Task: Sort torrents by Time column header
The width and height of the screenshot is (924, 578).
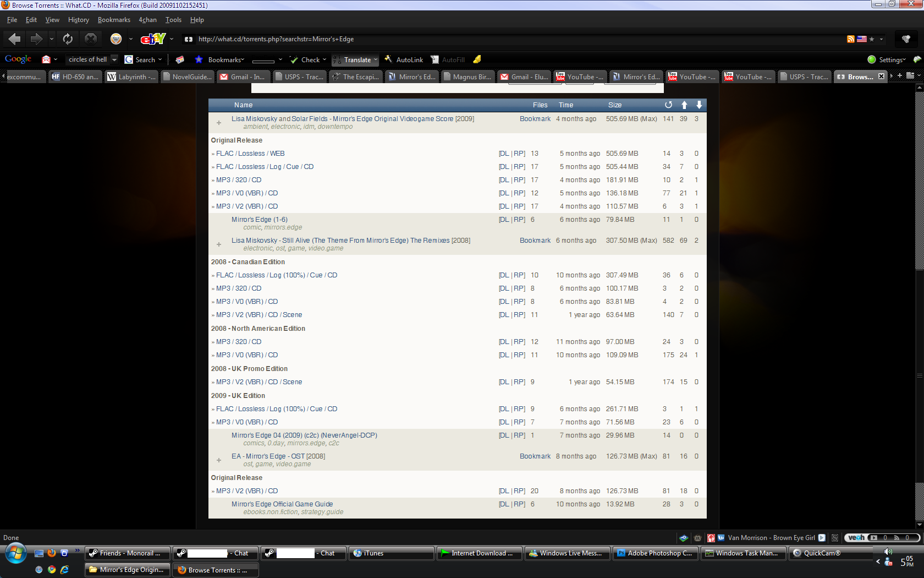Action: (566, 105)
